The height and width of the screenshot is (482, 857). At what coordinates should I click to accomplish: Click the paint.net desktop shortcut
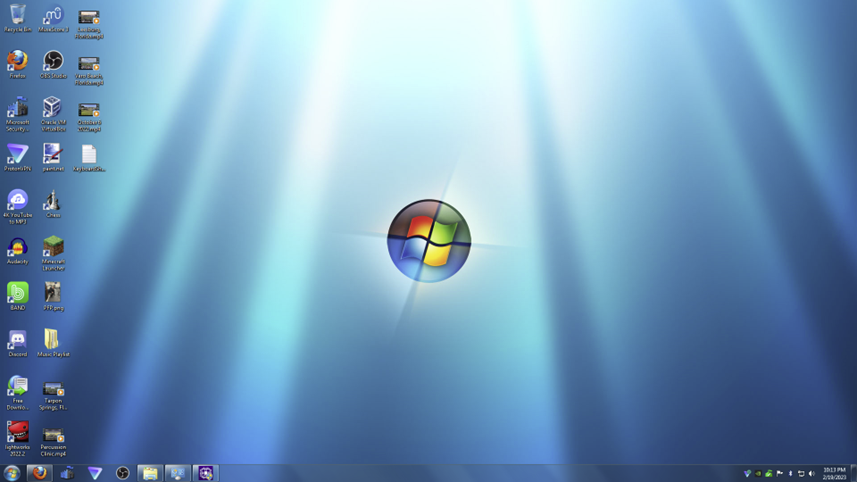[53, 154]
